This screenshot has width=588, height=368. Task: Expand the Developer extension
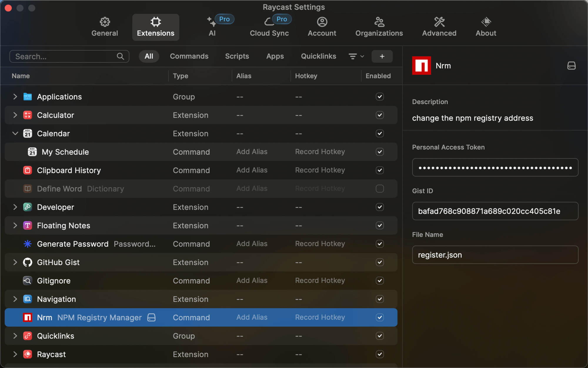(15, 207)
